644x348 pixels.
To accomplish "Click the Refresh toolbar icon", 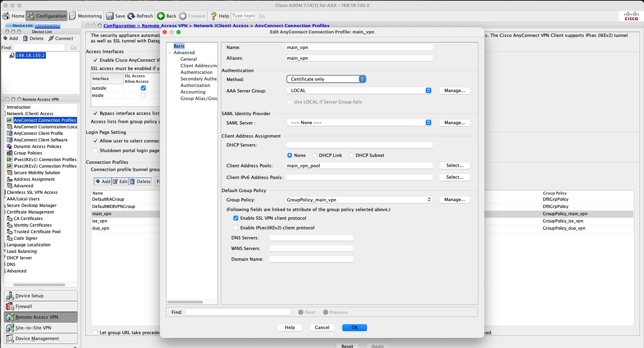I will (x=131, y=16).
